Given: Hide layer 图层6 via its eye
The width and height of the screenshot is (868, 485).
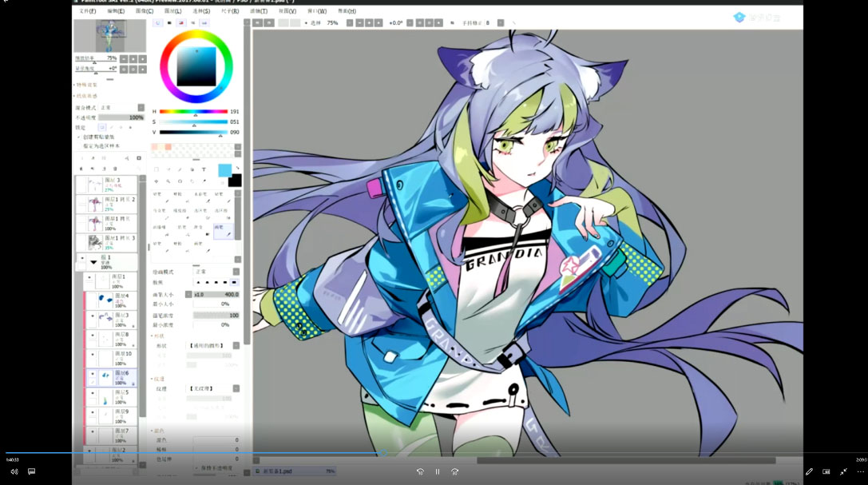Looking at the screenshot, I should tap(93, 374).
